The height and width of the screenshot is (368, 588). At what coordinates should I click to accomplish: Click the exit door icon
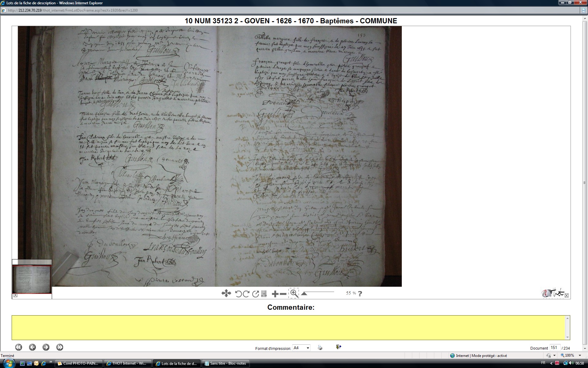tap(338, 347)
